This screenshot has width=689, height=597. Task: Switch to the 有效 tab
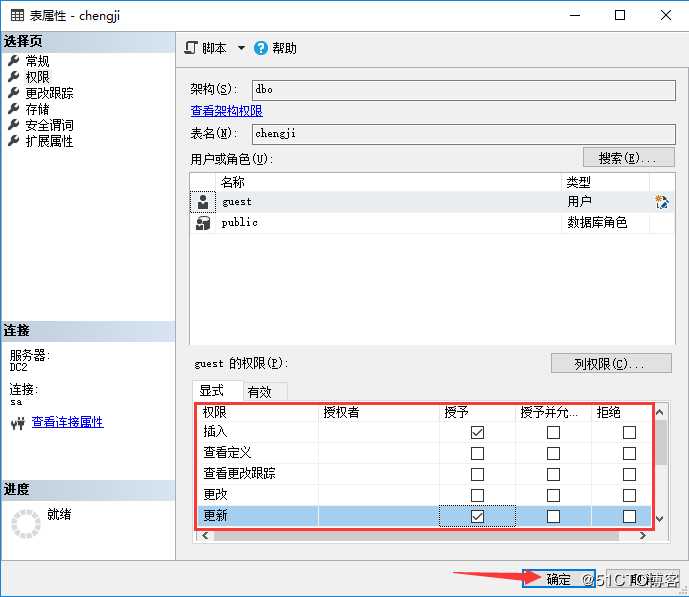[x=265, y=392]
